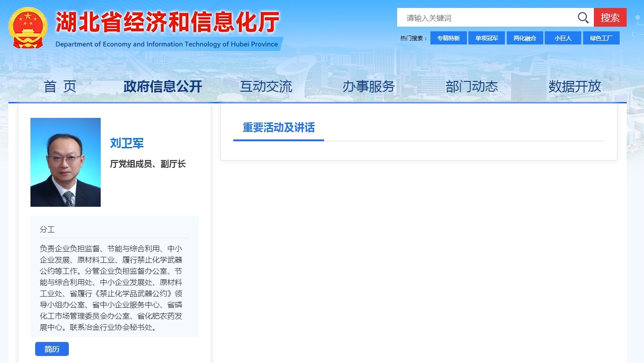The height and width of the screenshot is (363, 644).
Task: Click the name 刘卫军
Action: pos(126,144)
